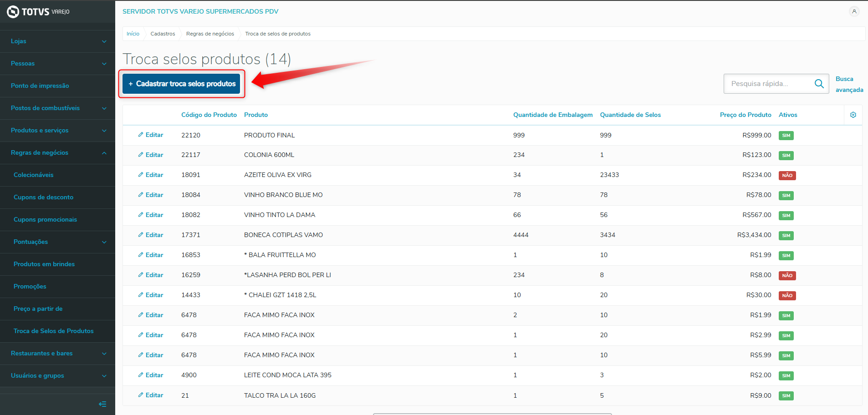Go to Cadastros breadcrumb
This screenshot has height=415, width=868.
coord(163,34)
